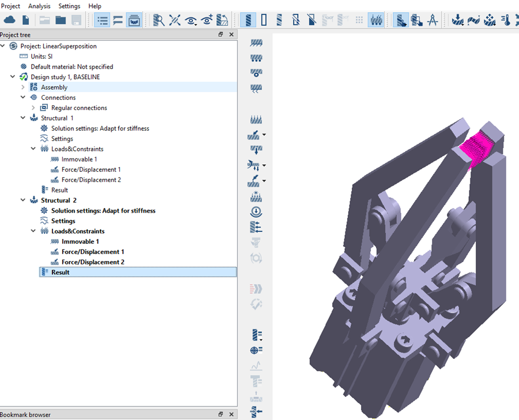
Task: Click the eye view options icon
Action: click(191, 20)
